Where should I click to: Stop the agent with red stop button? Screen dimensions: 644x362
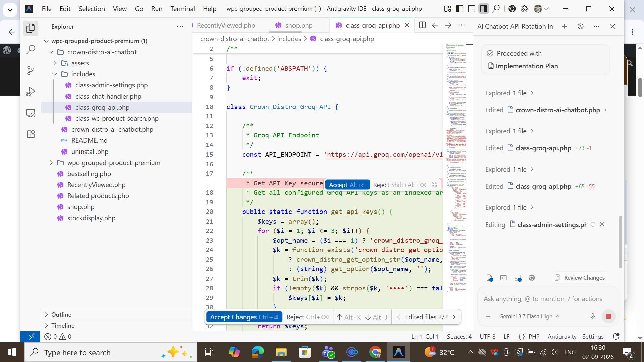(608, 316)
